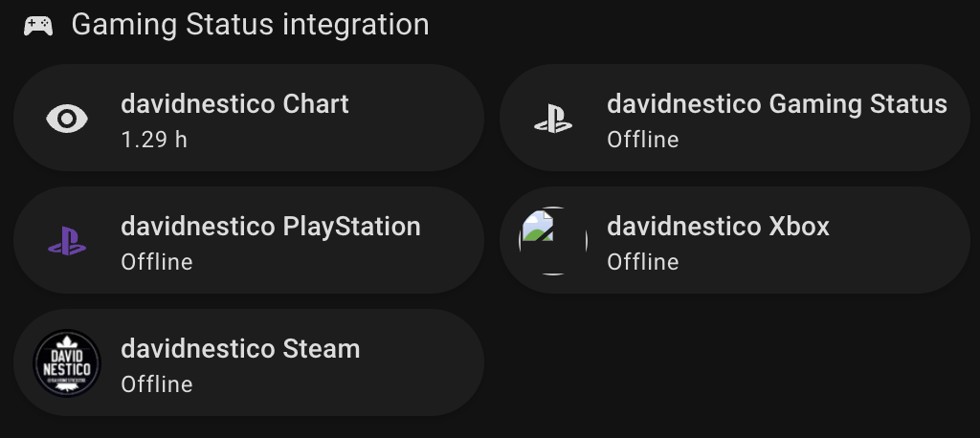Viewport: 980px width, 438px height.
Task: Click empty right area of the Chart tile
Action: click(419, 118)
